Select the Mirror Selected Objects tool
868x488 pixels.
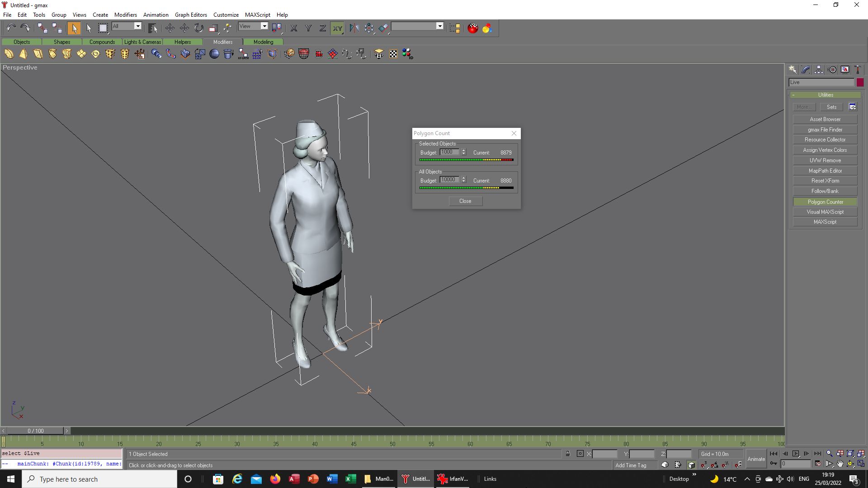click(x=354, y=28)
